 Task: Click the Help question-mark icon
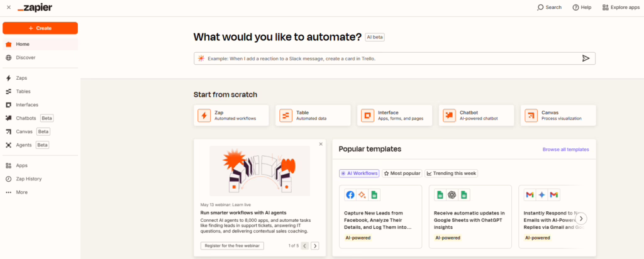click(576, 8)
